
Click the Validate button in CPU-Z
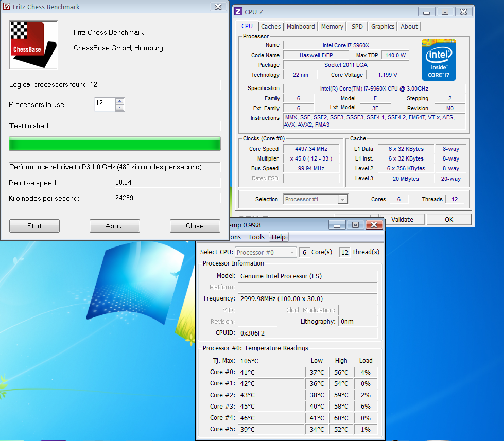pos(402,219)
